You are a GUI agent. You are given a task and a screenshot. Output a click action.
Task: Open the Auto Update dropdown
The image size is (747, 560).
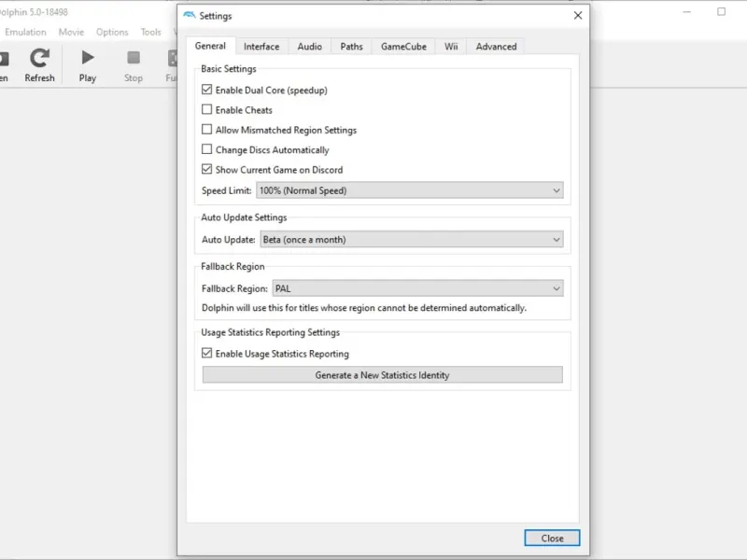412,240
